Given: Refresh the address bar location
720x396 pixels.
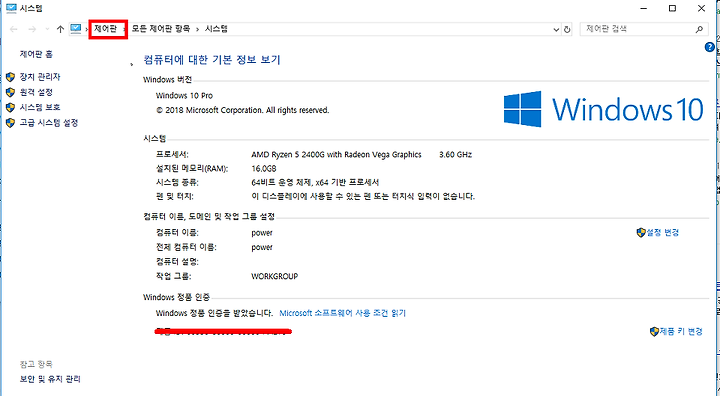Looking at the screenshot, I should pos(567,29).
